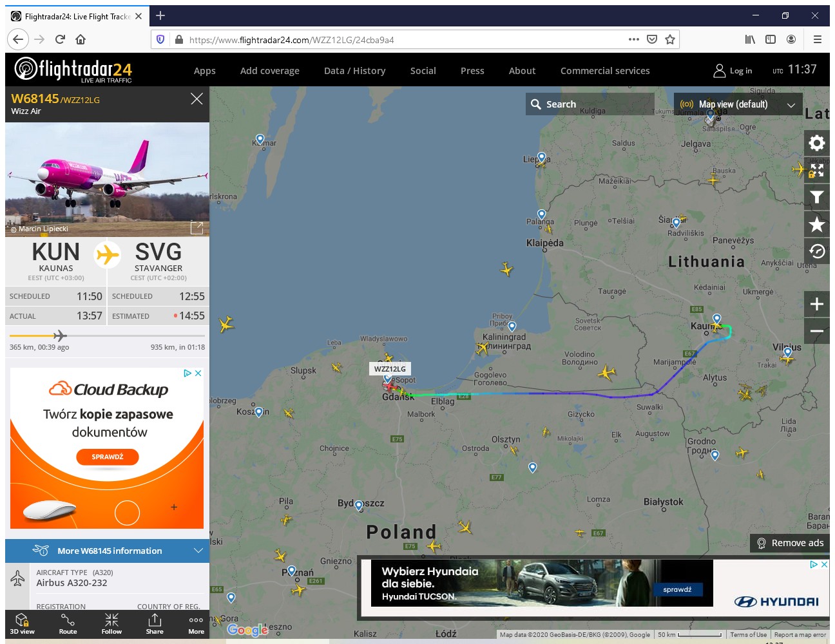This screenshot has width=835, height=644.
Task: Open the Firefox hamburger menu
Action: click(x=818, y=39)
